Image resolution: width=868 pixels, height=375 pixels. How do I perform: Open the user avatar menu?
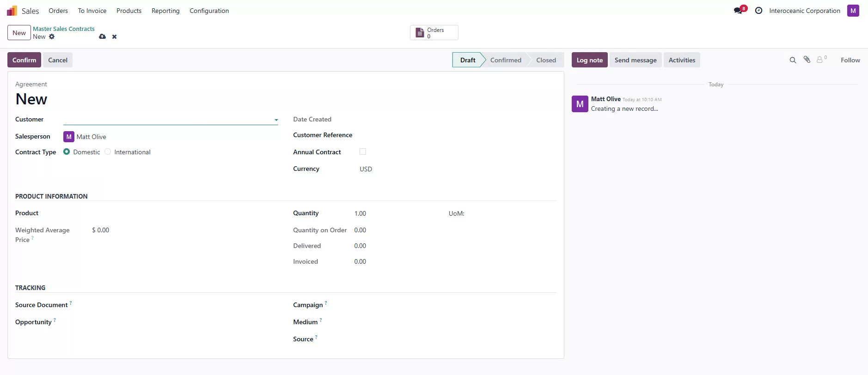tap(853, 11)
